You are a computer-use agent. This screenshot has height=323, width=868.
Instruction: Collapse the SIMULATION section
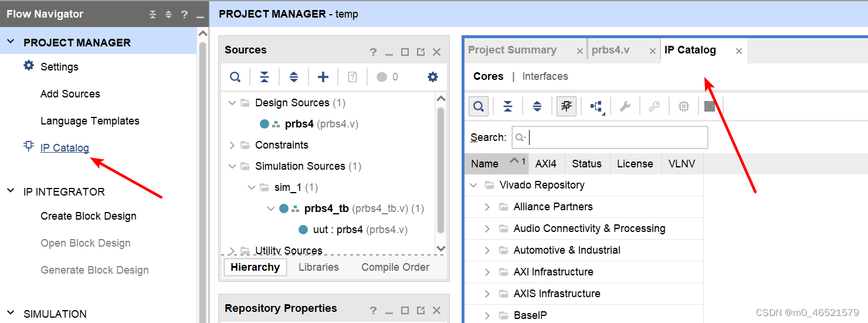pyautogui.click(x=11, y=313)
